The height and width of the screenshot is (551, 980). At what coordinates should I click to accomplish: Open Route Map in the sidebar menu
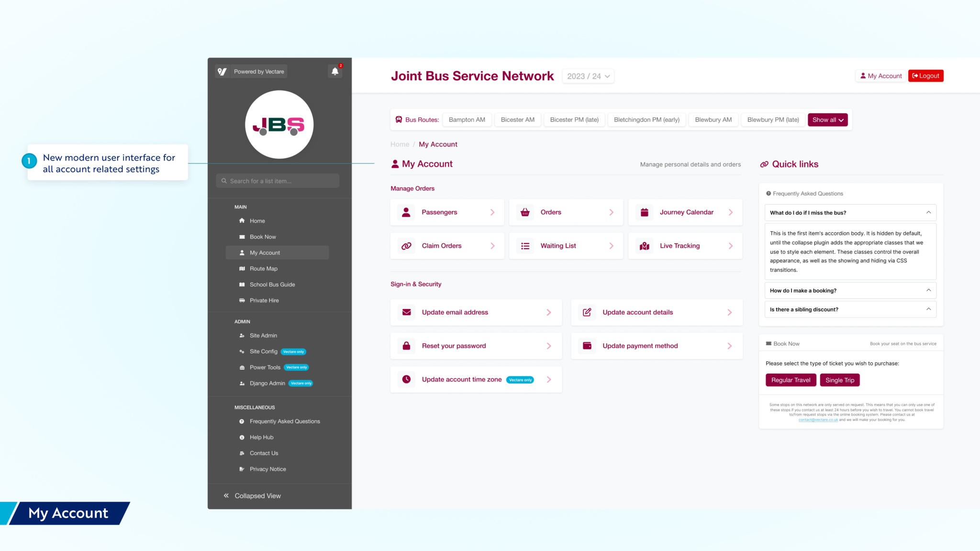pos(263,269)
